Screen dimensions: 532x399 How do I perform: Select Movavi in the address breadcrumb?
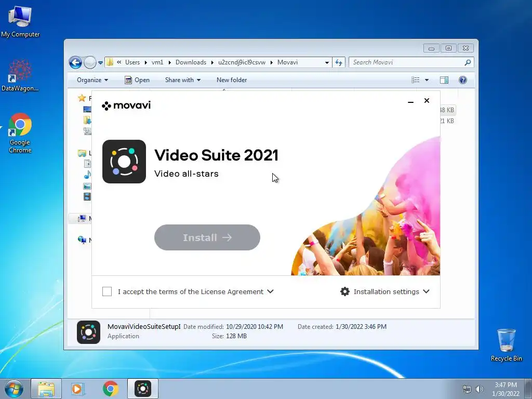[287, 62]
